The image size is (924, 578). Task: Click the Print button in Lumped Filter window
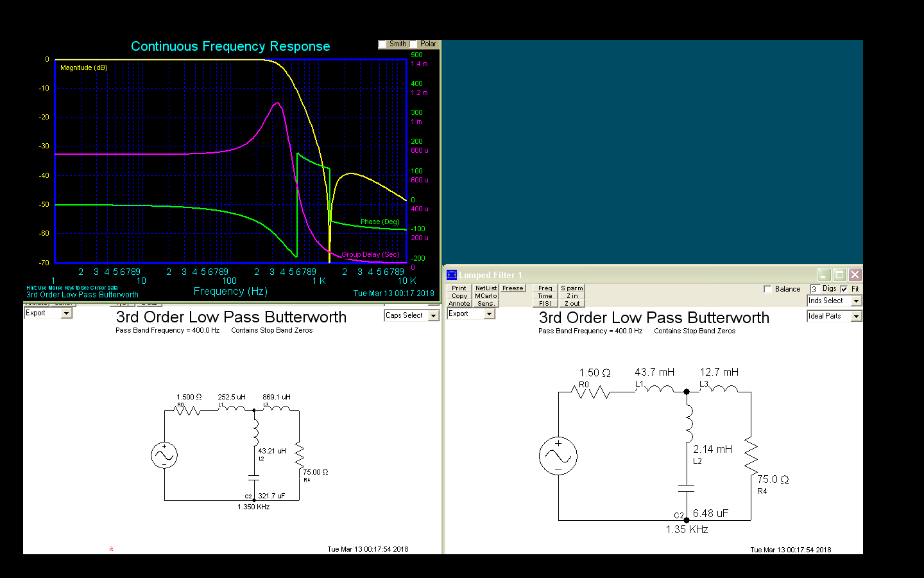click(x=459, y=288)
